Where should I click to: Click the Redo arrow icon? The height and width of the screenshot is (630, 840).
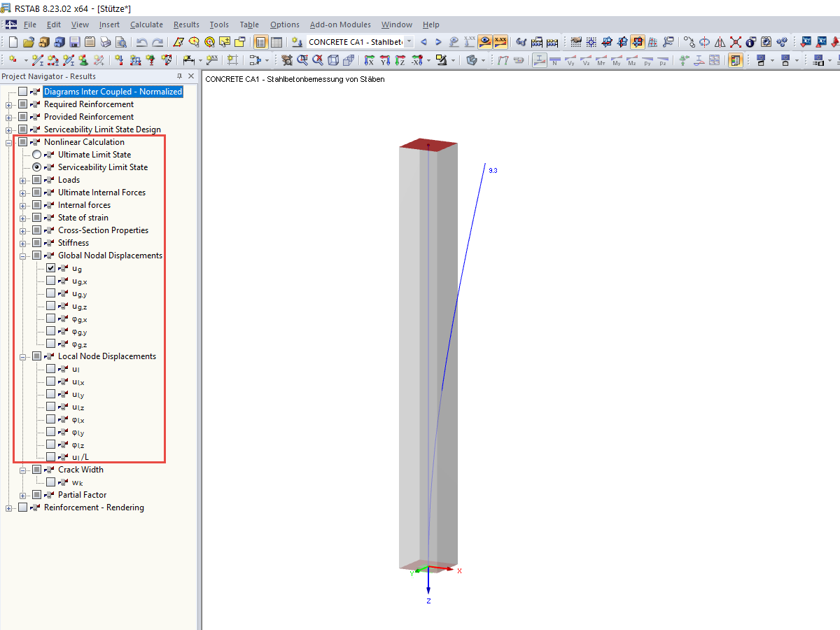point(157,42)
